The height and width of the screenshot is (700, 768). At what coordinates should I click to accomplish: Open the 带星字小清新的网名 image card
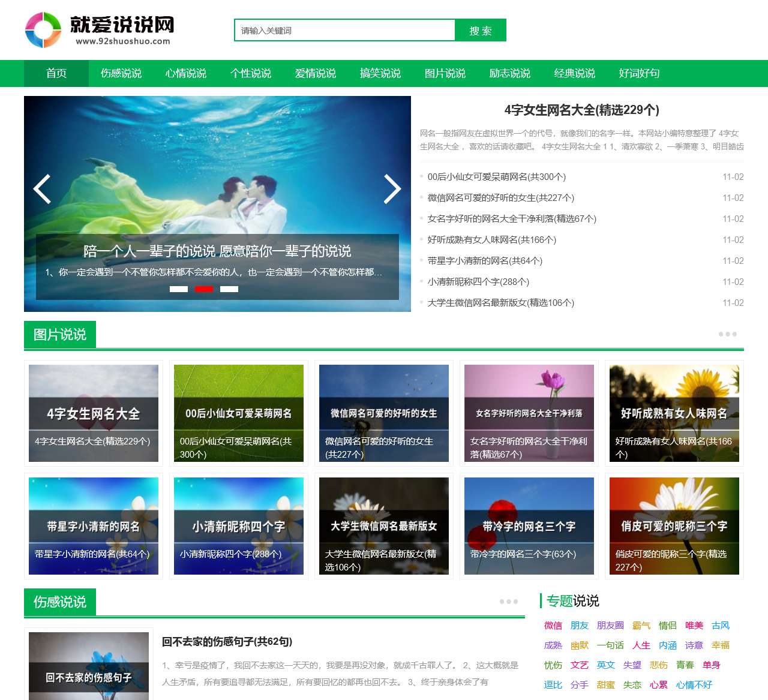[x=94, y=526]
